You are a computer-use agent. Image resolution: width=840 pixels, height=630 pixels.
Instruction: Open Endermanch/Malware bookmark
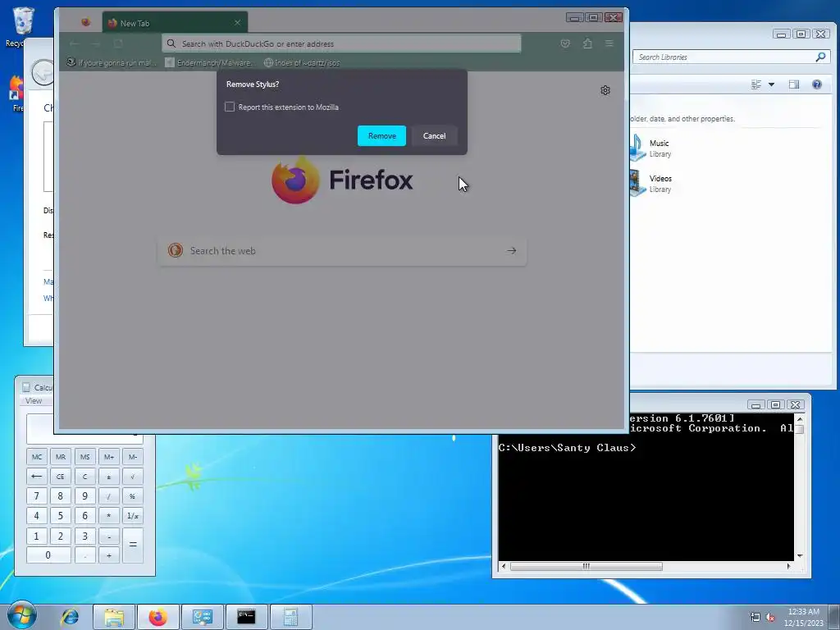click(x=209, y=62)
